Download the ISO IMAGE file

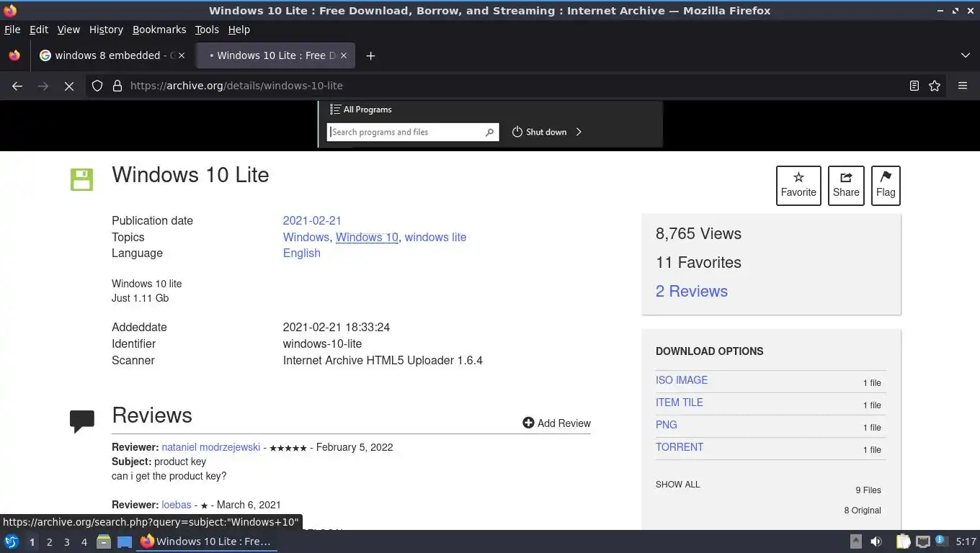tap(682, 380)
